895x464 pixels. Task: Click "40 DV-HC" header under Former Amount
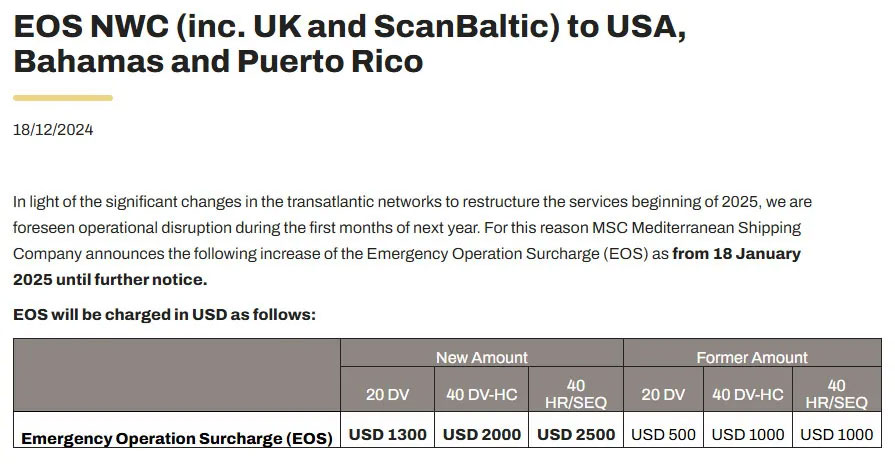pos(747,394)
